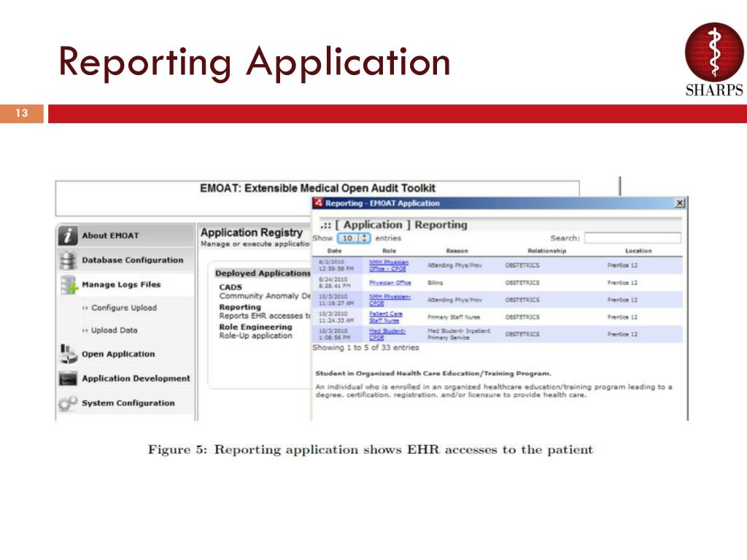Click the 6/2/2010 12:59:56 PM date cell

(x=336, y=265)
